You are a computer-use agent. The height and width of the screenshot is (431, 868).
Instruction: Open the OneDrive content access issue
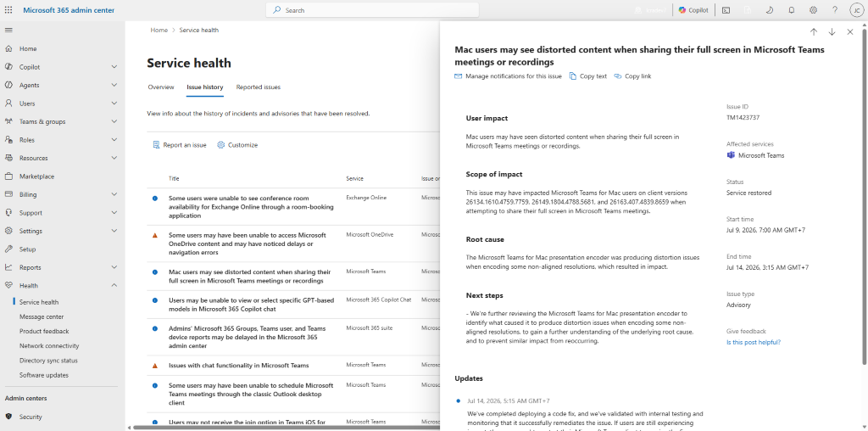248,243
